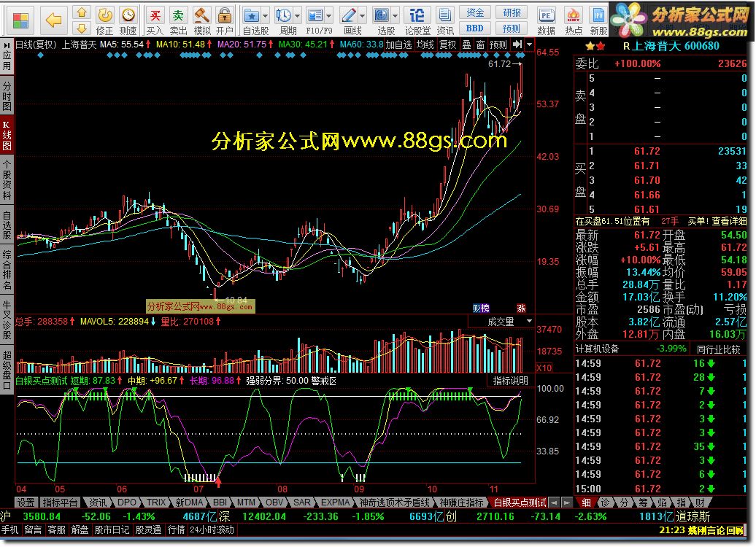Screen dimensions: 756x547
Task: Select the 画线 drawing pencil icon
Action: 348,16
